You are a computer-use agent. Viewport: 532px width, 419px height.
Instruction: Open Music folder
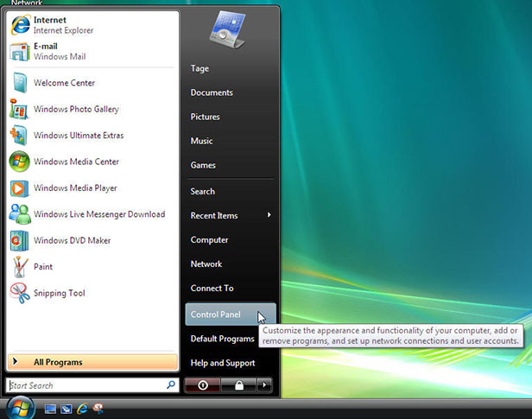point(201,141)
